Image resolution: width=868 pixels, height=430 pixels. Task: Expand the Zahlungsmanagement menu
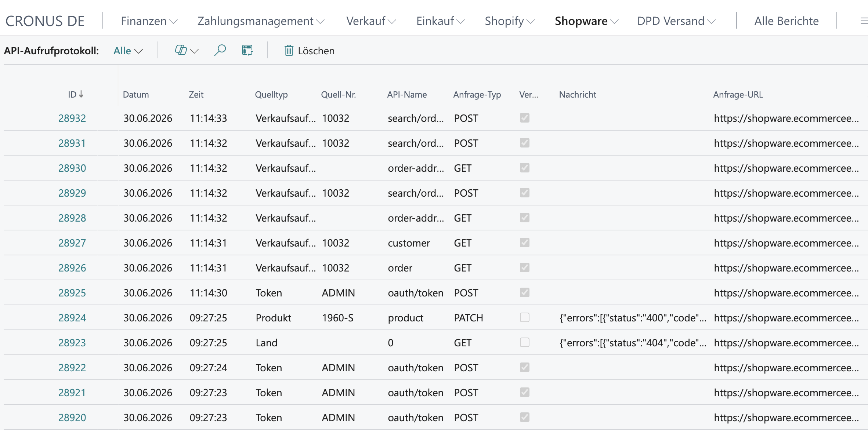pyautogui.click(x=261, y=21)
